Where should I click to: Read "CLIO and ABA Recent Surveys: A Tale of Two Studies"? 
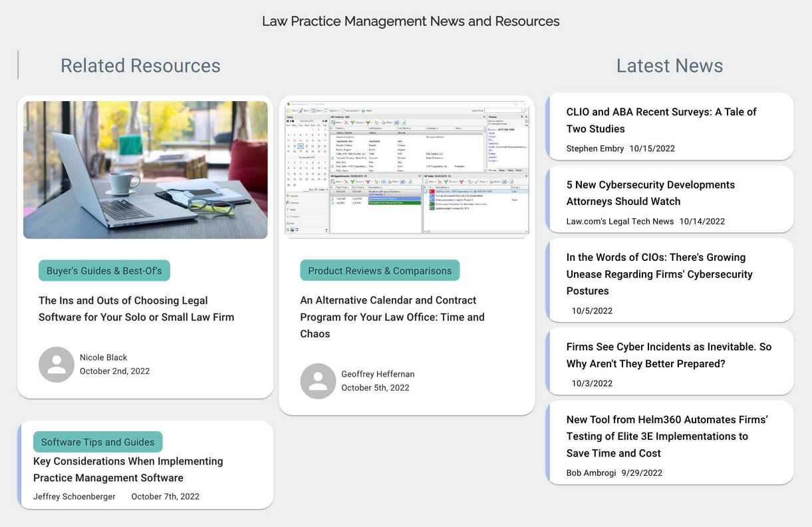[661, 120]
